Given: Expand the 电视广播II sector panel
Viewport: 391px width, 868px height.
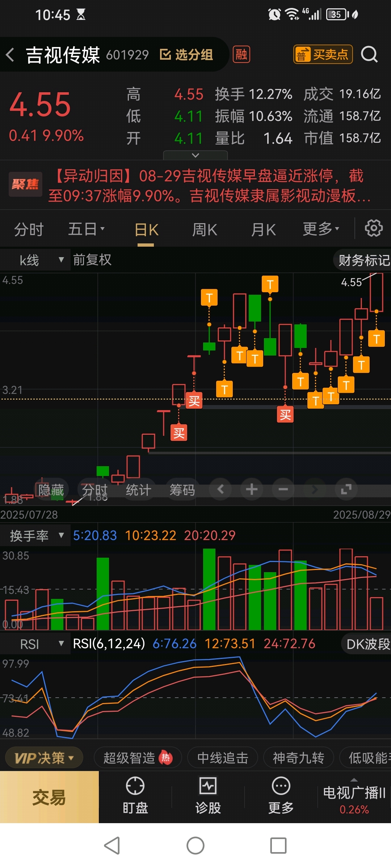Looking at the screenshot, I should (x=354, y=796).
